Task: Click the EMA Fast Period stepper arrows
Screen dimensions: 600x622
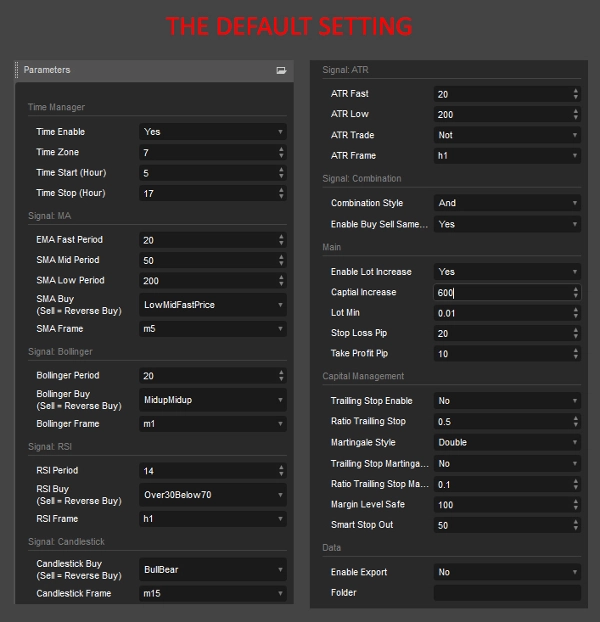Action: (x=281, y=240)
